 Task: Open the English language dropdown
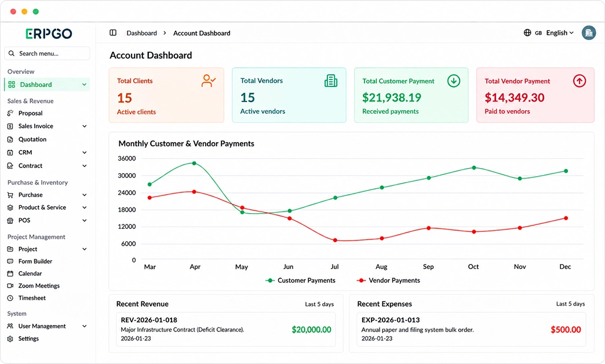(x=559, y=33)
